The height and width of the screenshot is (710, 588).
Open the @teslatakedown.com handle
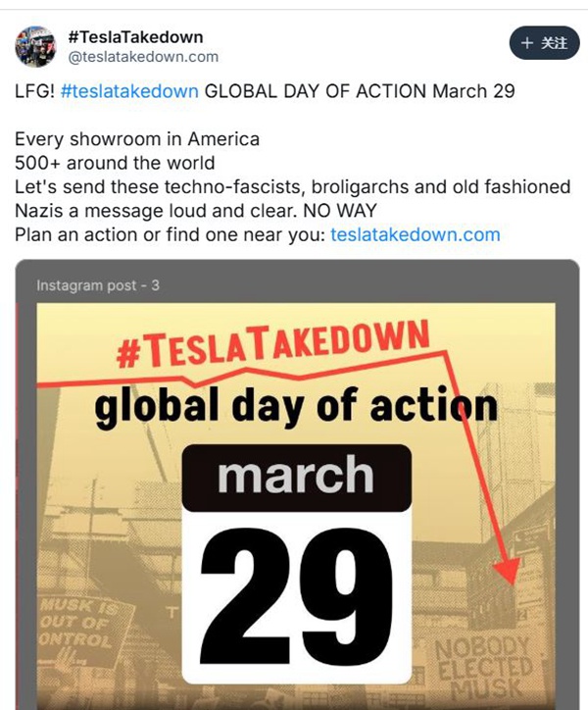[x=143, y=57]
